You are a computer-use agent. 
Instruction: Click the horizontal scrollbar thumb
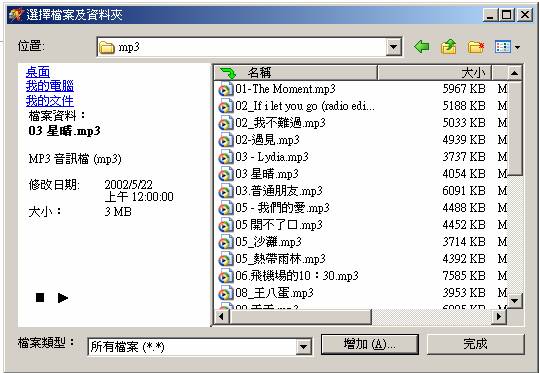[300, 316]
